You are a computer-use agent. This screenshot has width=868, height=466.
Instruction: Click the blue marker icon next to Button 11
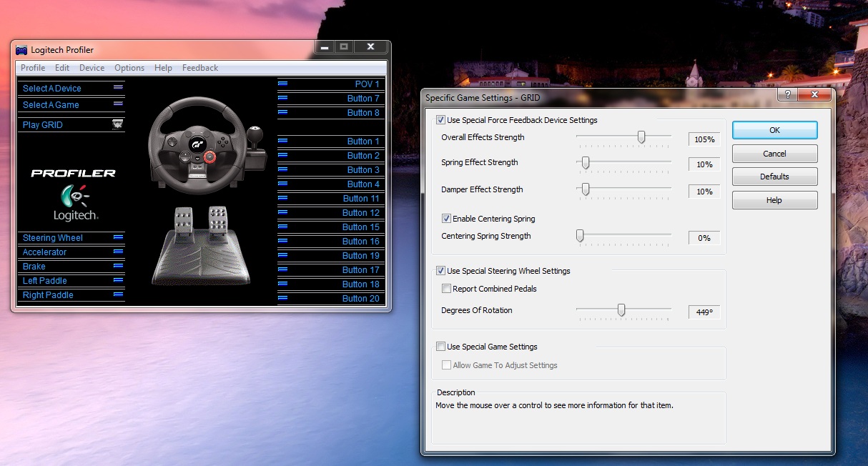[282, 198]
